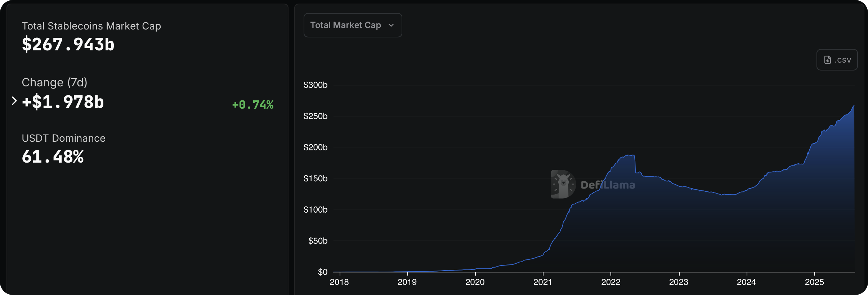Download the chart data as .csv
The height and width of the screenshot is (295, 868).
click(837, 60)
